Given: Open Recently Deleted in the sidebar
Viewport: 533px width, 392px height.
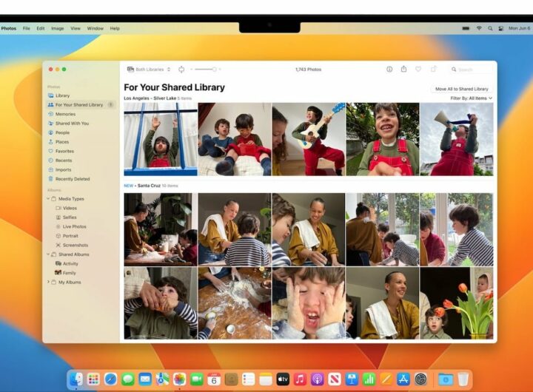Looking at the screenshot, I should tap(73, 179).
